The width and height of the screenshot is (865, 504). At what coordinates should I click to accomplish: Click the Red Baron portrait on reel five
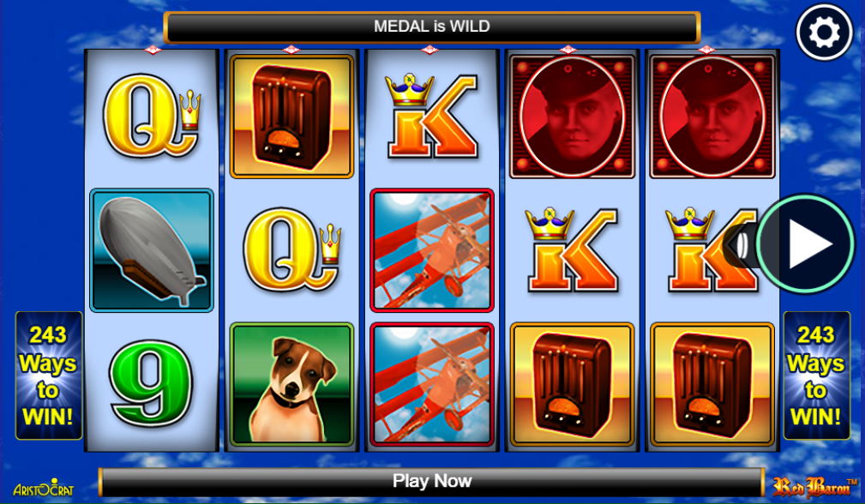pos(712,117)
